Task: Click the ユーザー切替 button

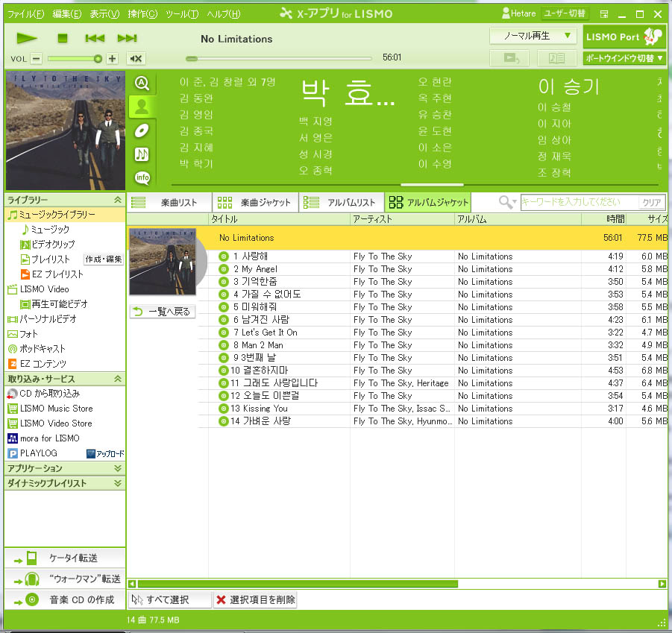Action: (x=565, y=13)
